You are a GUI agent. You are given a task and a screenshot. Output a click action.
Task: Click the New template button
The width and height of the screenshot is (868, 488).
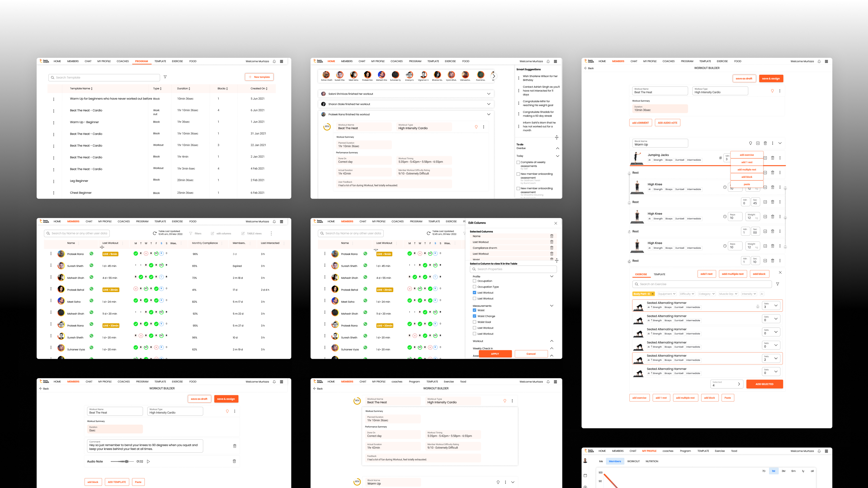(259, 77)
